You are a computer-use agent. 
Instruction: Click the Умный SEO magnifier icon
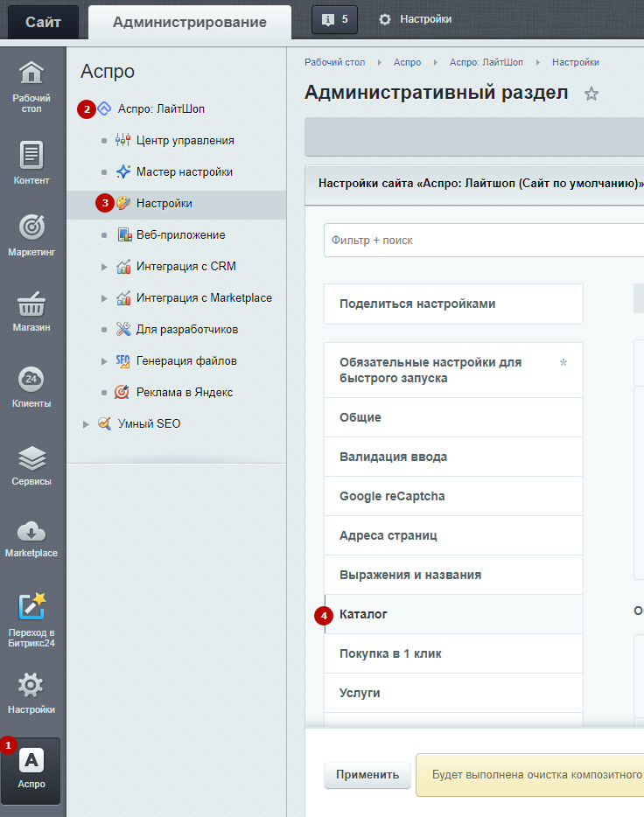pyautogui.click(x=104, y=423)
